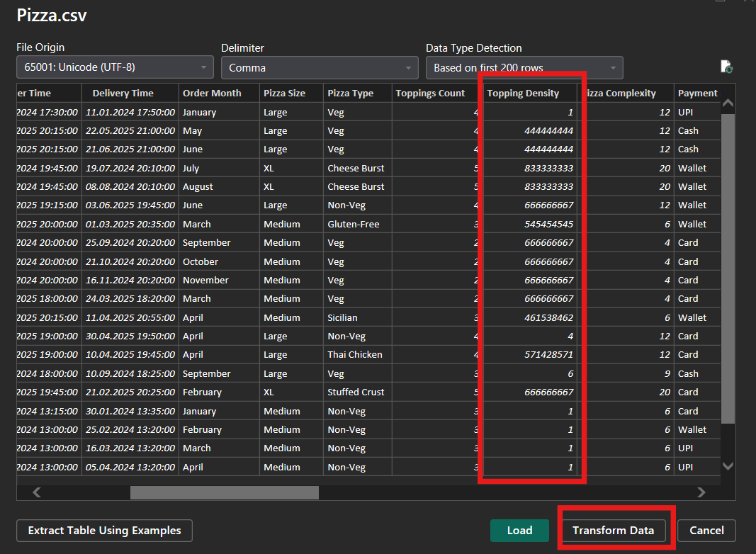
Task: Click the Order Month column header
Action: coord(212,93)
